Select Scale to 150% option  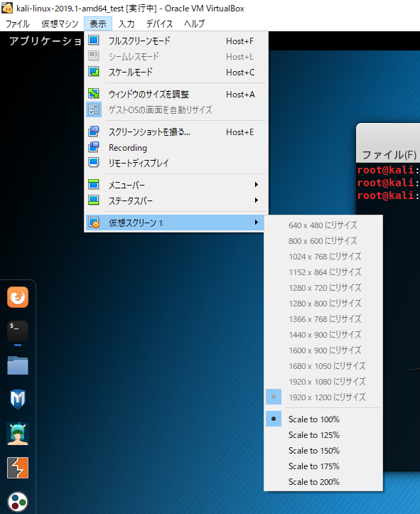coord(323,451)
